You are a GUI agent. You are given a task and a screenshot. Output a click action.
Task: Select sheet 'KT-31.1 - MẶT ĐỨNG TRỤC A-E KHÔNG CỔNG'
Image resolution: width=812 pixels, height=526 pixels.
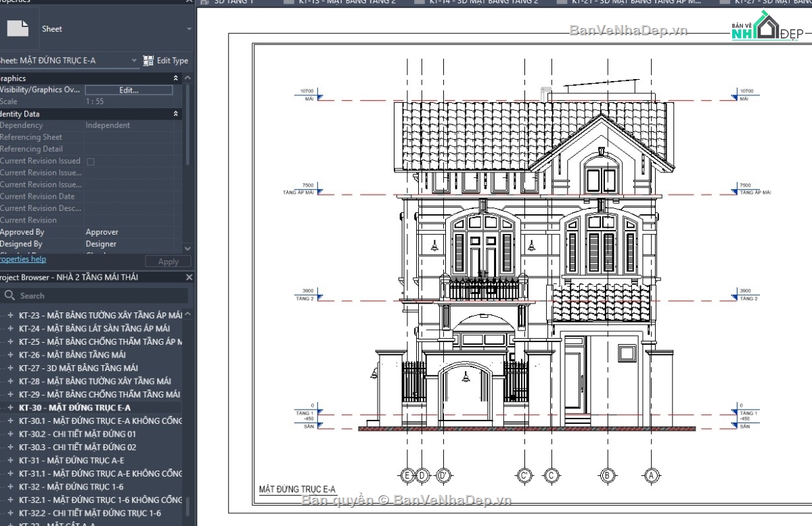[x=100, y=473]
